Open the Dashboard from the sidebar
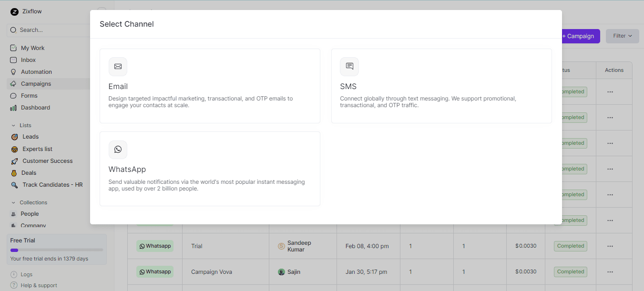This screenshot has height=291, width=644. coord(36,107)
